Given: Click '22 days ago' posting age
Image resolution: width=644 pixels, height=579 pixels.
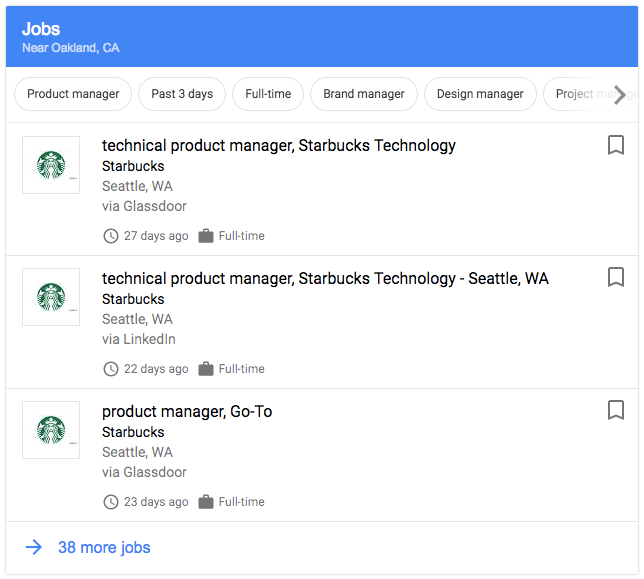Looking at the screenshot, I should pos(156,369).
